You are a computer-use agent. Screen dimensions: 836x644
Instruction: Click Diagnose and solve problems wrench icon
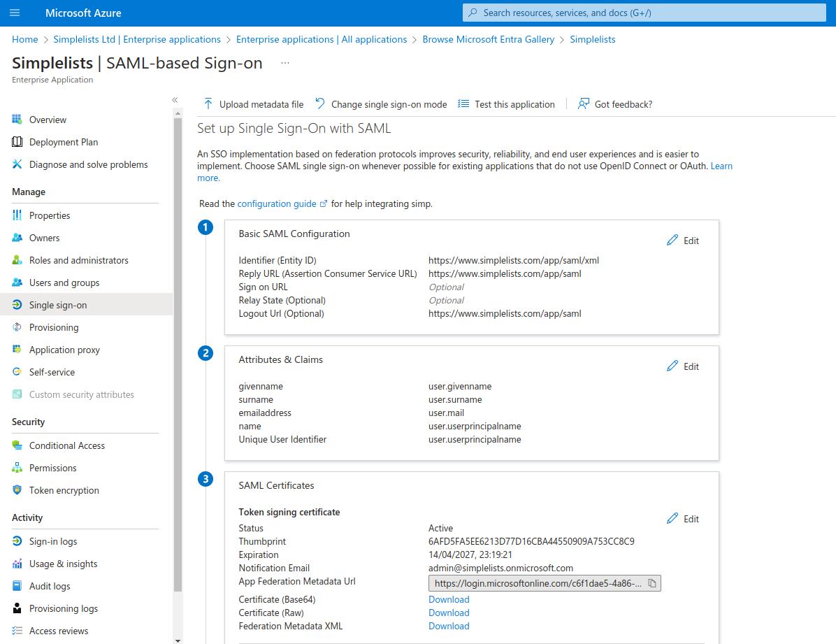pos(17,164)
